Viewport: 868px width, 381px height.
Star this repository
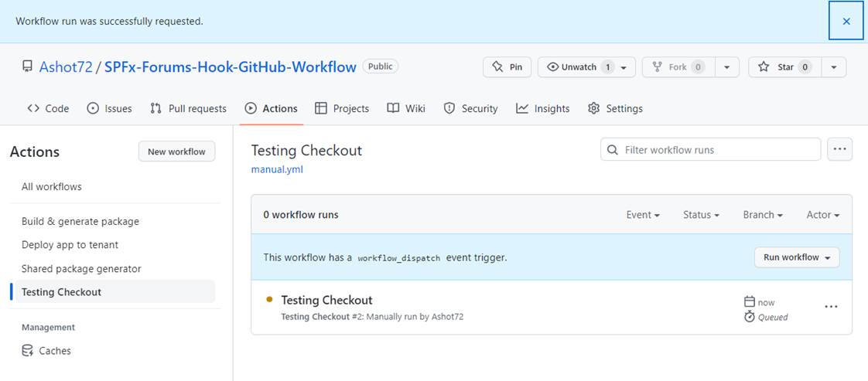pos(784,67)
